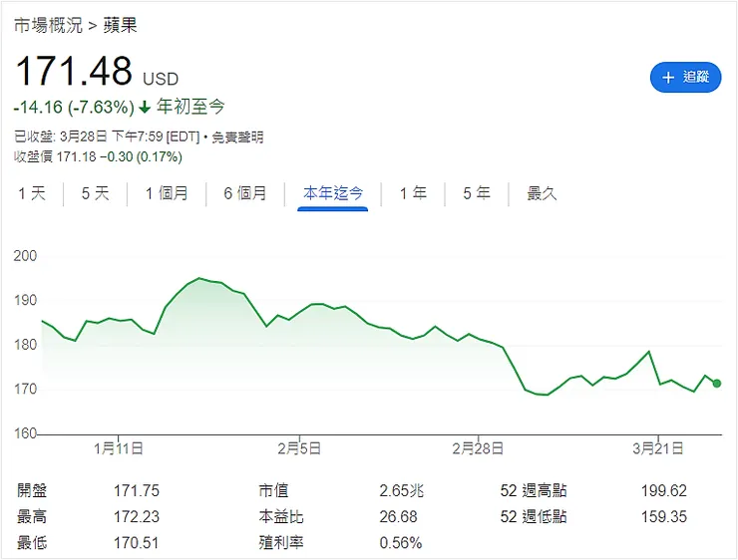Viewport: 738px width, 560px height.
Task: Click the green endpoint dot on chart
Action: click(x=716, y=384)
